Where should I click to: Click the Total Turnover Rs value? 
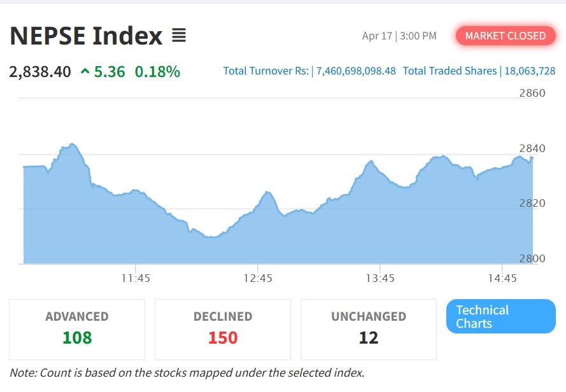click(x=356, y=71)
